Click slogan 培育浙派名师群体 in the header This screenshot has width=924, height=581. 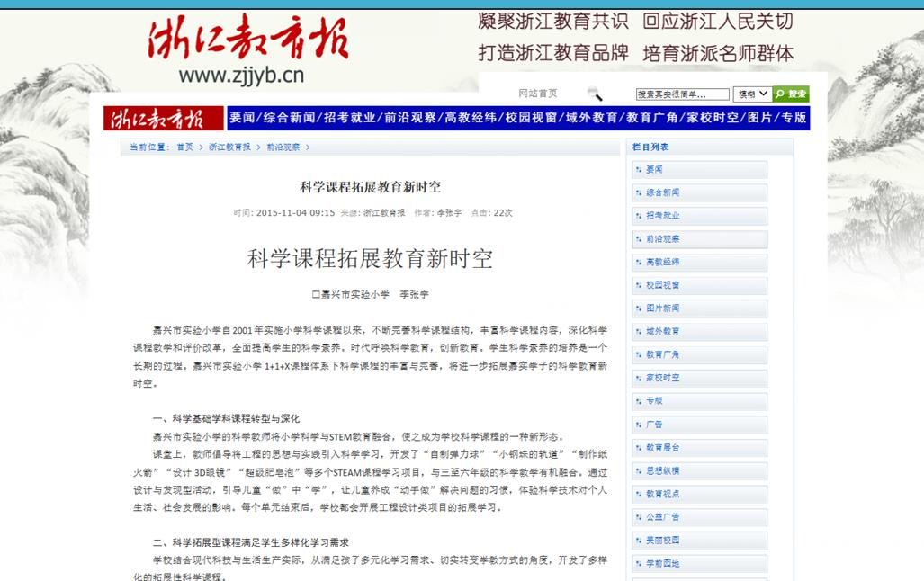coord(718,54)
